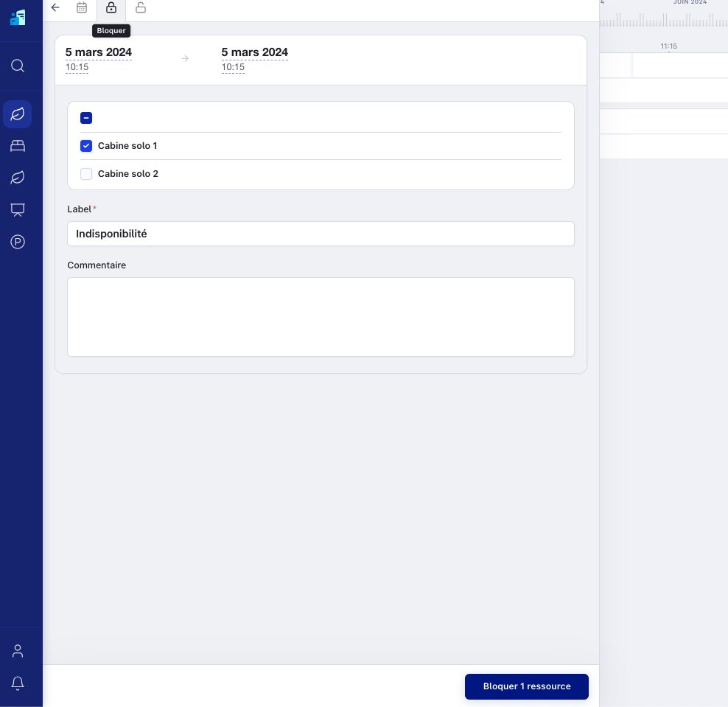Toggle the select-all indeterminate checkbox
This screenshot has width=728, height=707.
(86, 118)
